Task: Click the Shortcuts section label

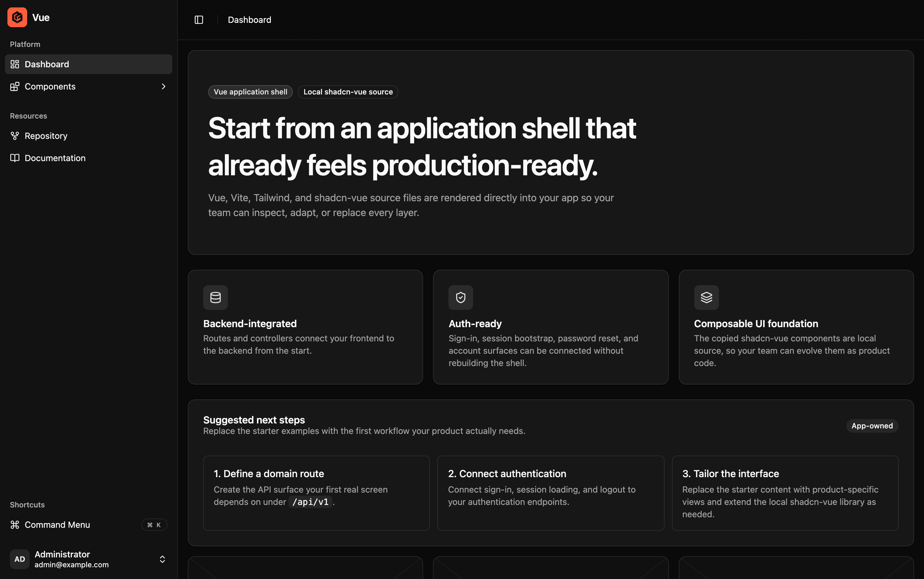Action: tap(27, 505)
